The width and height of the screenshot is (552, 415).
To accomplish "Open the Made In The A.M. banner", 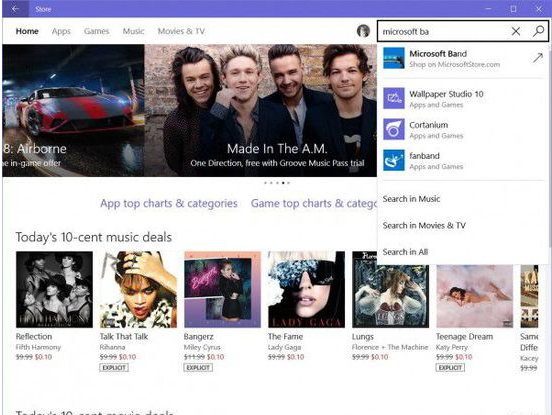I will click(261, 110).
